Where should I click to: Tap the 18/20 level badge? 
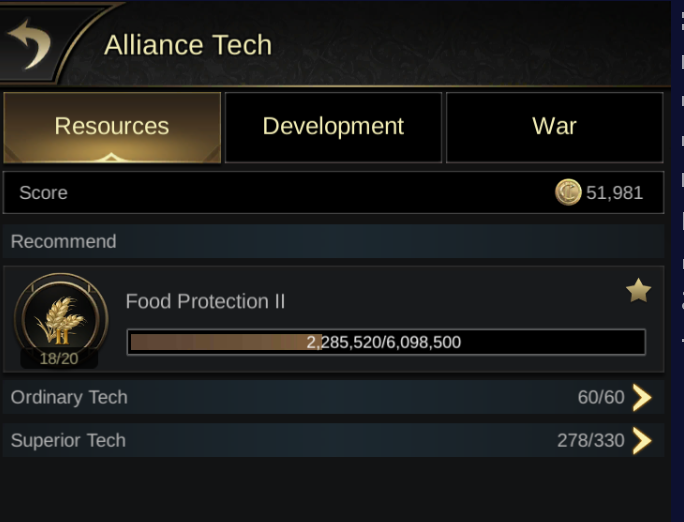coord(59,358)
